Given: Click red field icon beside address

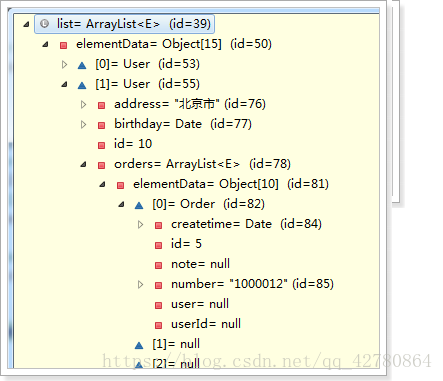Looking at the screenshot, I should pos(102,105).
